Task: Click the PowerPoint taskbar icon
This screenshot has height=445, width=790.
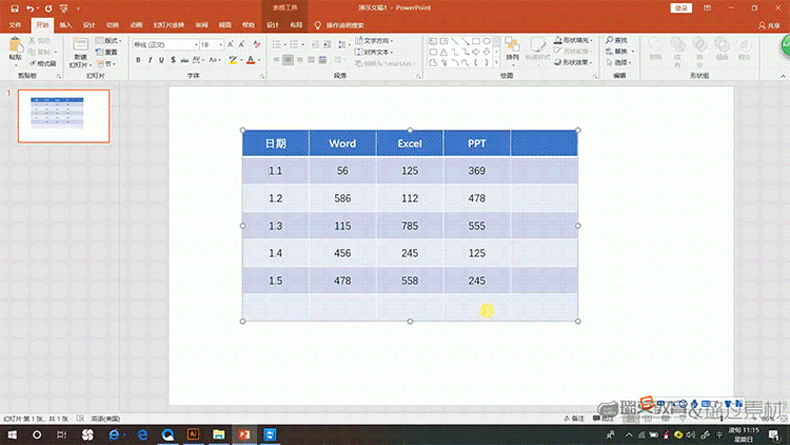Action: [x=244, y=434]
